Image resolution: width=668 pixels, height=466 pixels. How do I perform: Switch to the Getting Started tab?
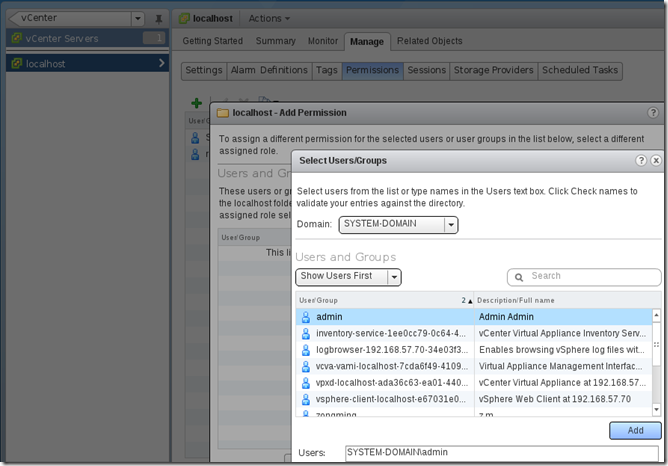coord(213,41)
